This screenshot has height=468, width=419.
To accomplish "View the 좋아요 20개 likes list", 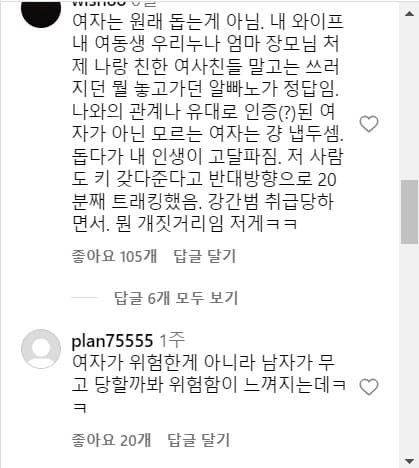I will 111,440.
